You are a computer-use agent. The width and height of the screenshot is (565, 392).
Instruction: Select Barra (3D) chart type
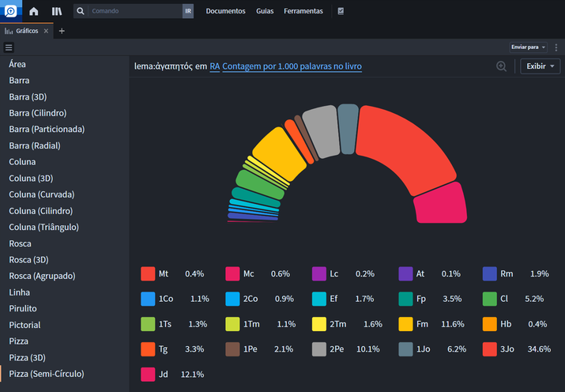(28, 97)
